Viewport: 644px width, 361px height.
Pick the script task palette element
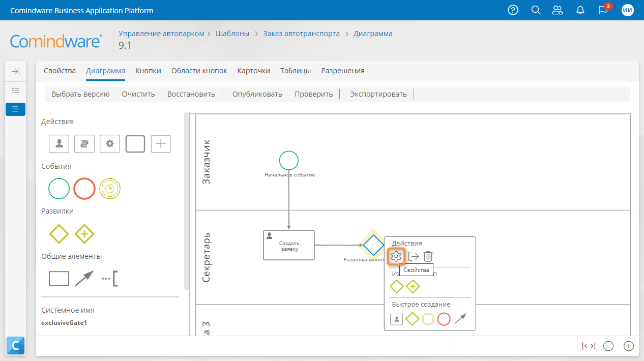[x=84, y=144]
